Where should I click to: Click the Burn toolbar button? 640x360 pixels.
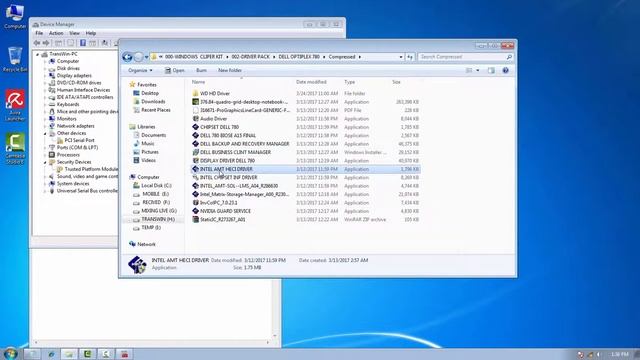[201, 70]
